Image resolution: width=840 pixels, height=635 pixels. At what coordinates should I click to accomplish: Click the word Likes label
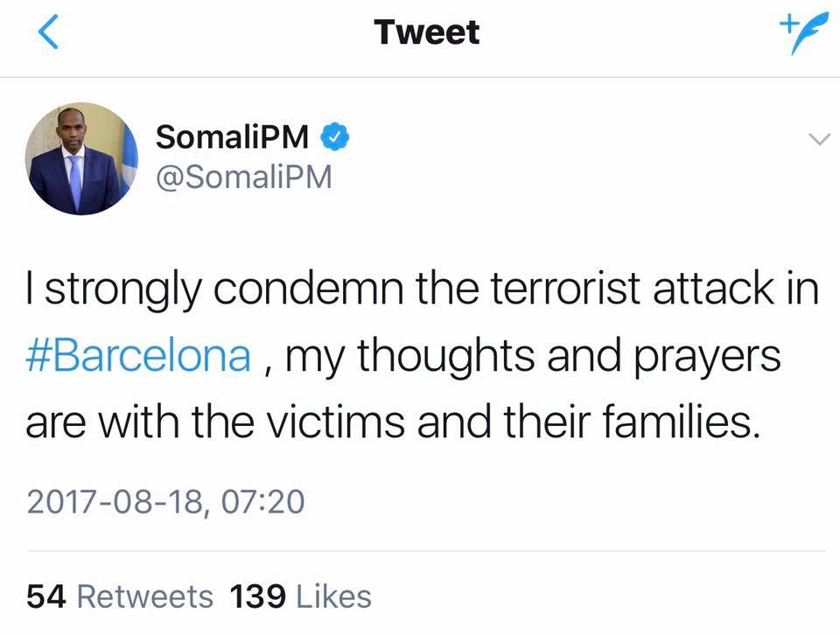pos(333,597)
